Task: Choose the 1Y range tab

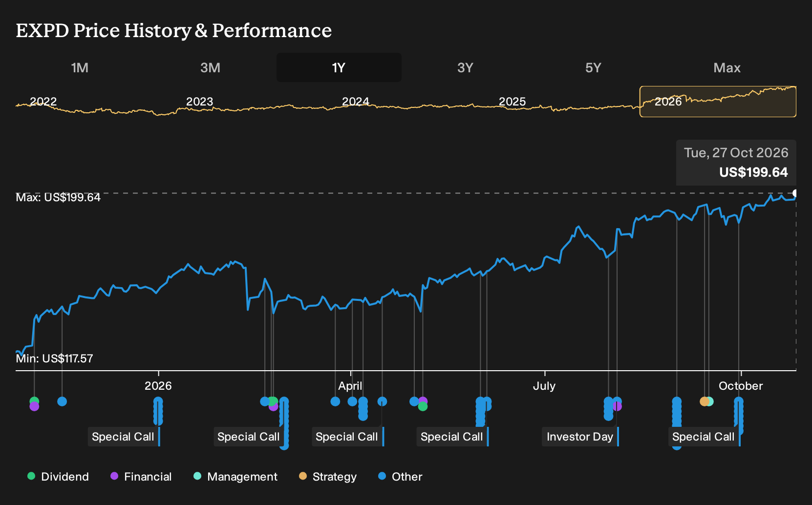Action: pyautogui.click(x=339, y=67)
